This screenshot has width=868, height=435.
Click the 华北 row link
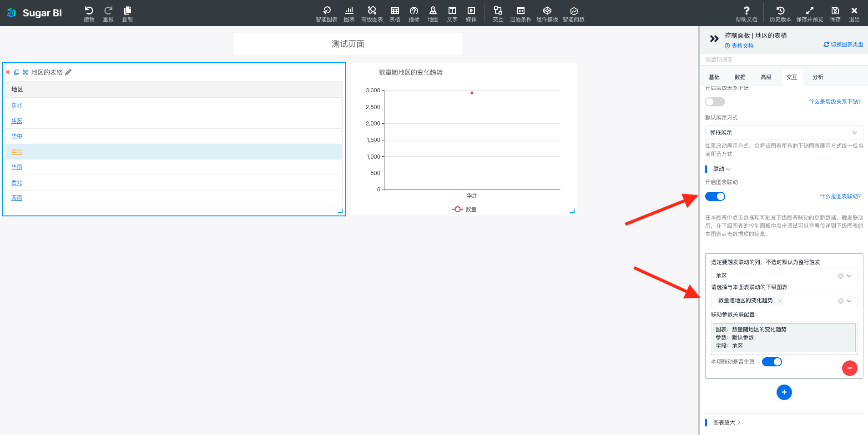[17, 152]
